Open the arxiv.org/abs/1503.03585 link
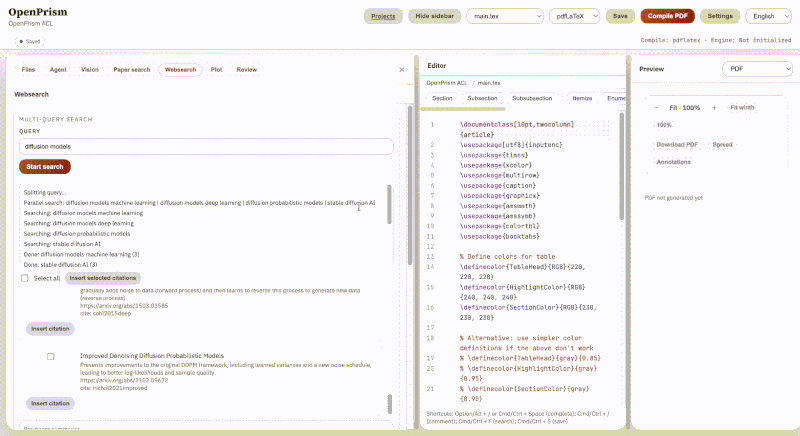 [x=124, y=306]
